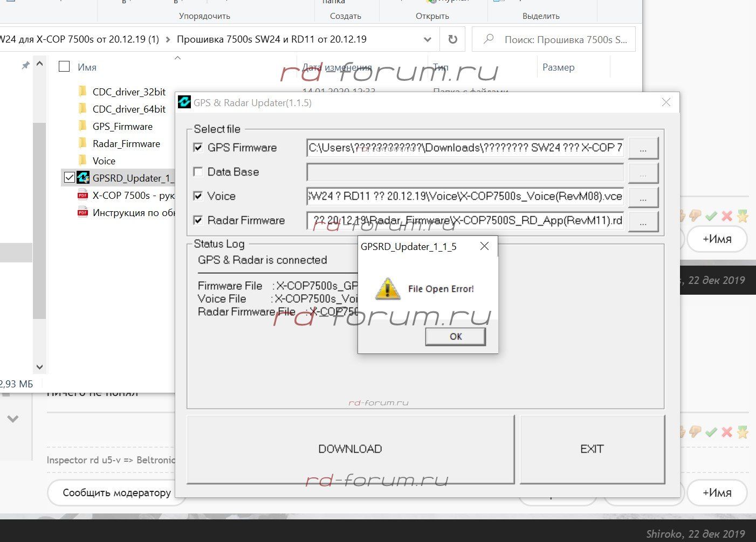Click the EXIT button
The height and width of the screenshot is (542, 756).
pos(592,449)
